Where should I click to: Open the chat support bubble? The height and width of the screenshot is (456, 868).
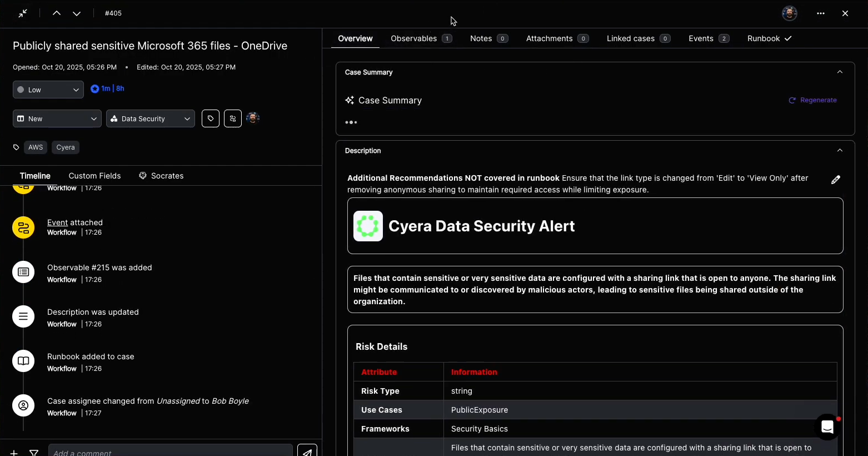[x=827, y=427]
